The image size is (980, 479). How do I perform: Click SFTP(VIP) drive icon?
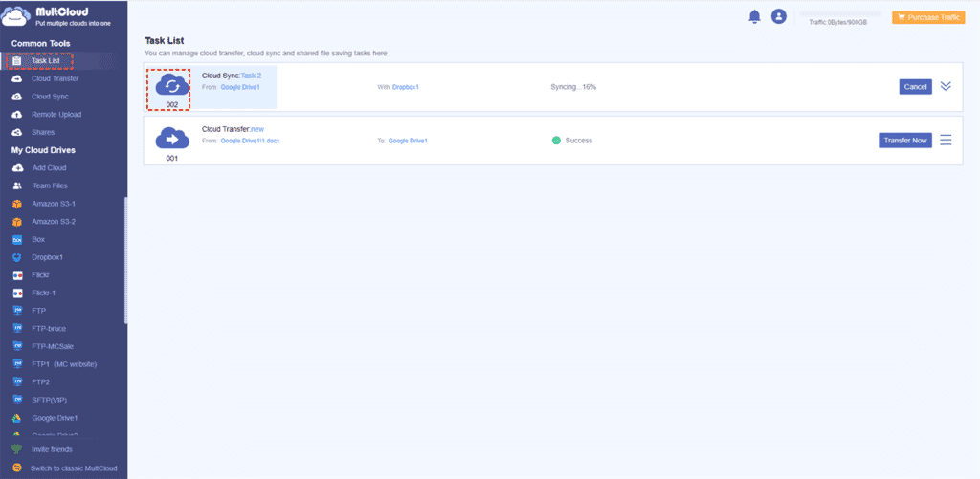17,400
